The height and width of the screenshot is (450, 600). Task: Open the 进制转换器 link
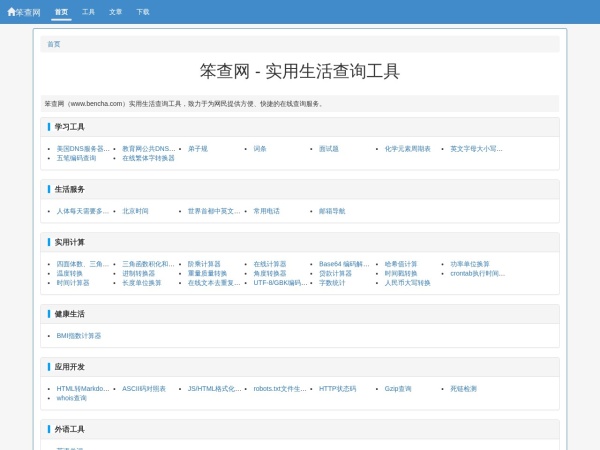[139, 273]
